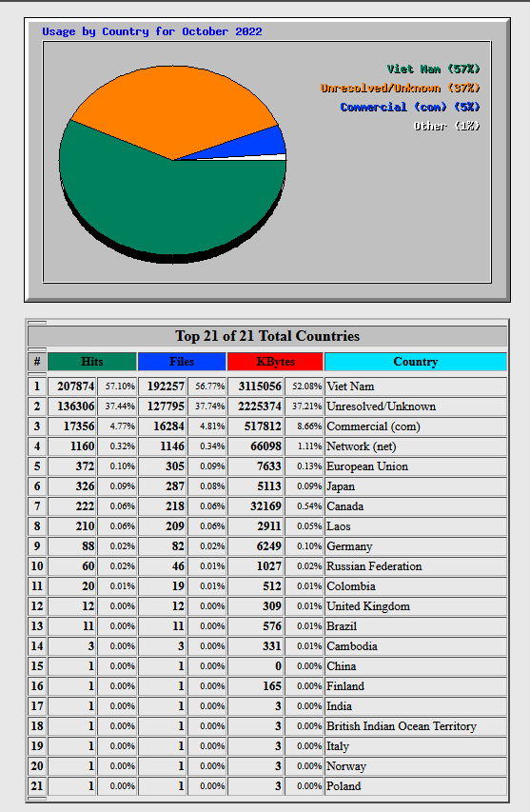
Task: Click the Japan country cell
Action: [x=416, y=486]
